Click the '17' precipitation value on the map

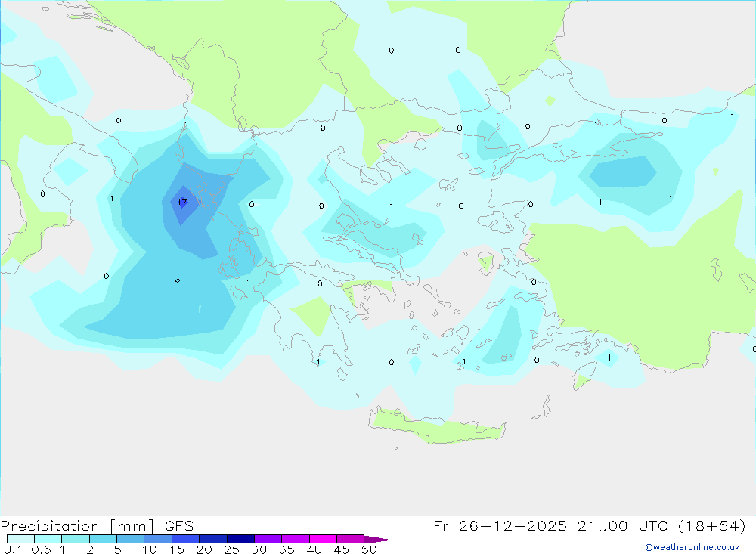(x=181, y=202)
